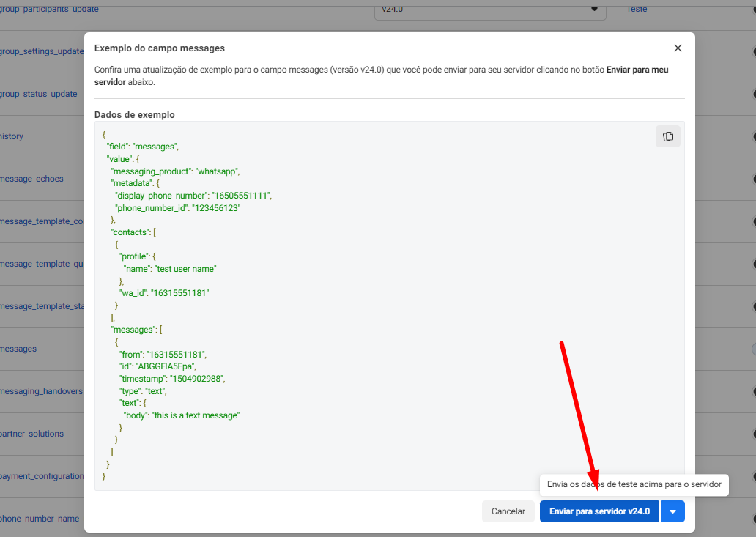756x537 pixels.
Task: Select the partner_solutions field row
Action: 31,434
